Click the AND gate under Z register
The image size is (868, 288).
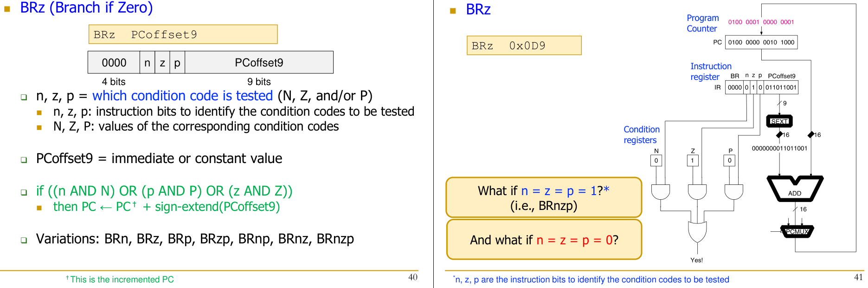tap(697, 191)
